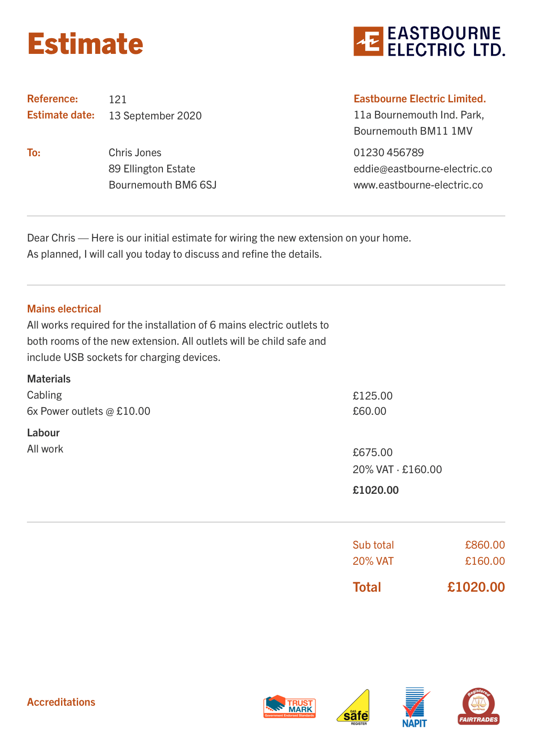Viewport: 534px width, 756px height.
Task: Select the estimate date 13 September 2020
Action: click(155, 116)
